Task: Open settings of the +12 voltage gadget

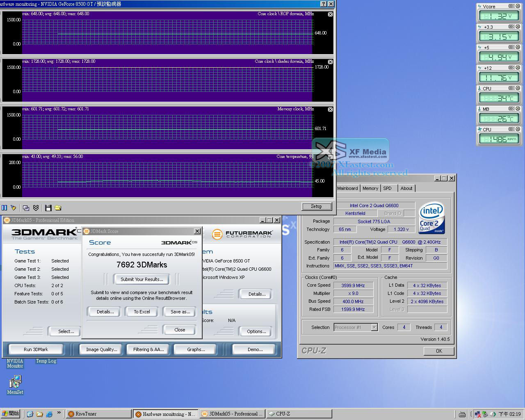Action: point(511,68)
